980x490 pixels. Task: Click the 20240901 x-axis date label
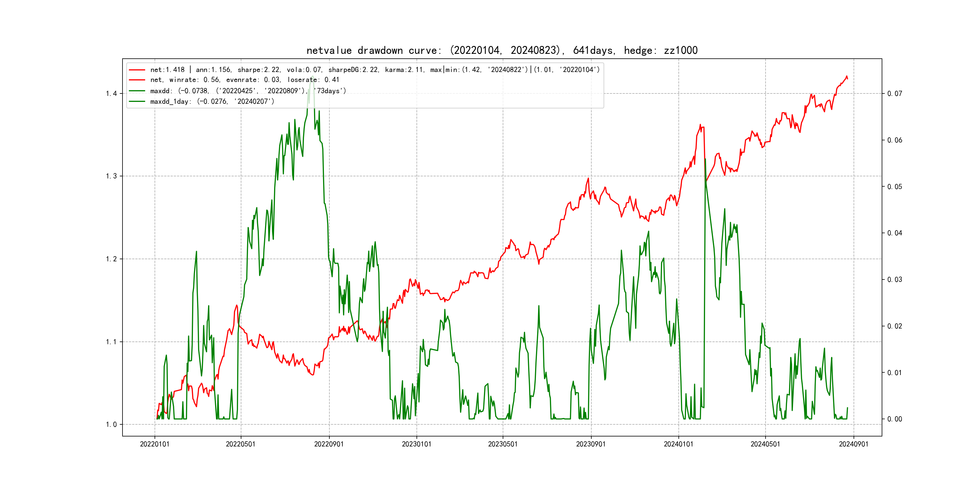tap(853, 444)
